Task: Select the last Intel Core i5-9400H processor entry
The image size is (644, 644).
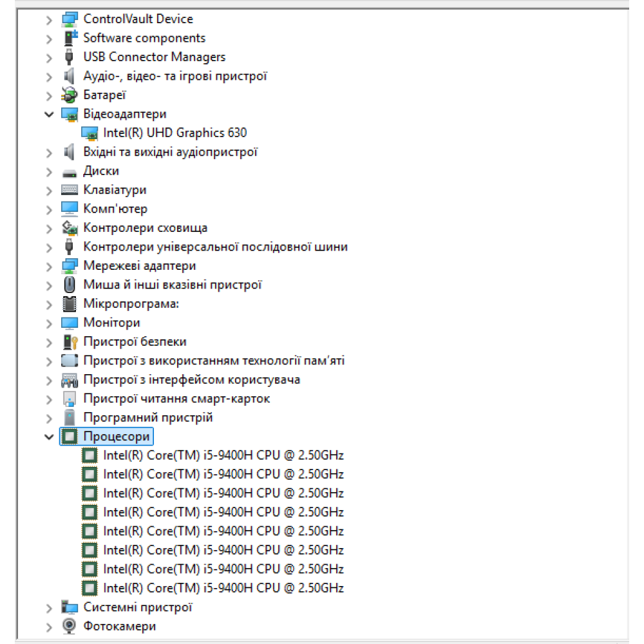Action: pyautogui.click(x=223, y=588)
